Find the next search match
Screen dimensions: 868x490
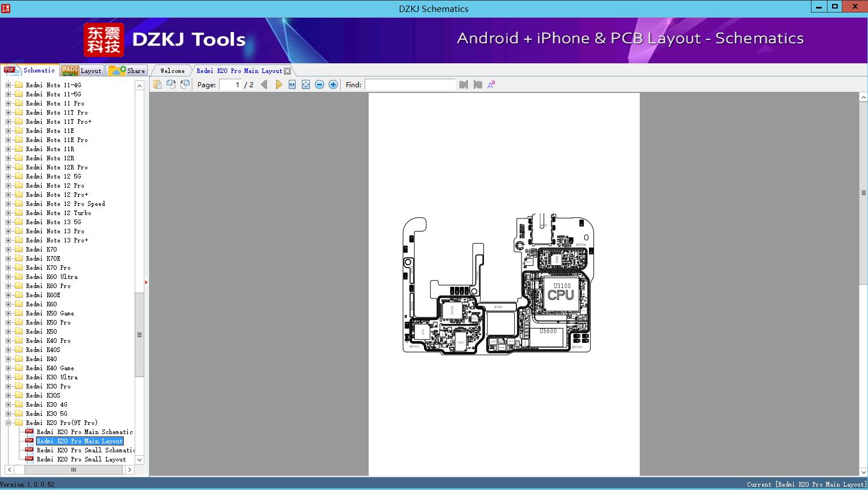478,84
